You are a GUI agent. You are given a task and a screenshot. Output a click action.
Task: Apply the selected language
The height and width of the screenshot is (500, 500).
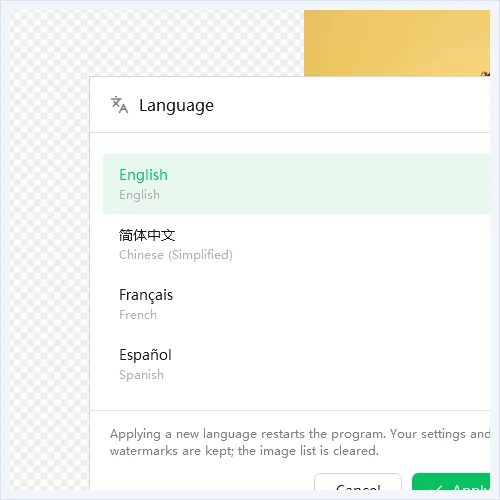pyautogui.click(x=451, y=482)
